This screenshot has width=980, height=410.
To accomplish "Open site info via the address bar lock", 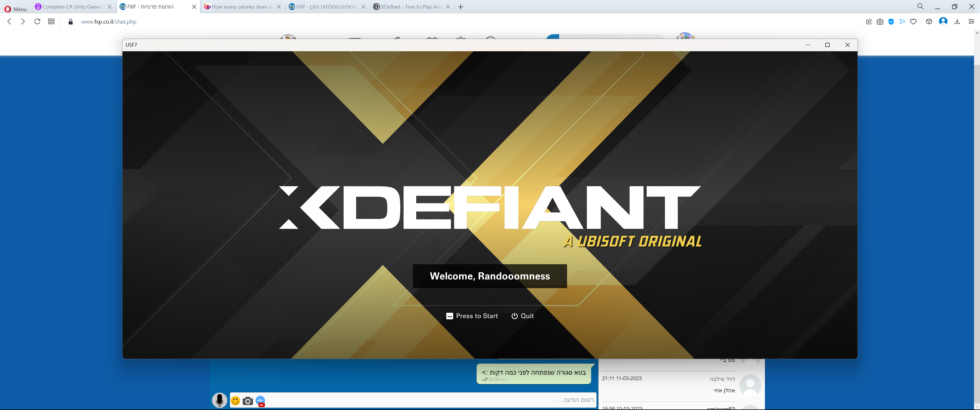I will [x=70, y=22].
